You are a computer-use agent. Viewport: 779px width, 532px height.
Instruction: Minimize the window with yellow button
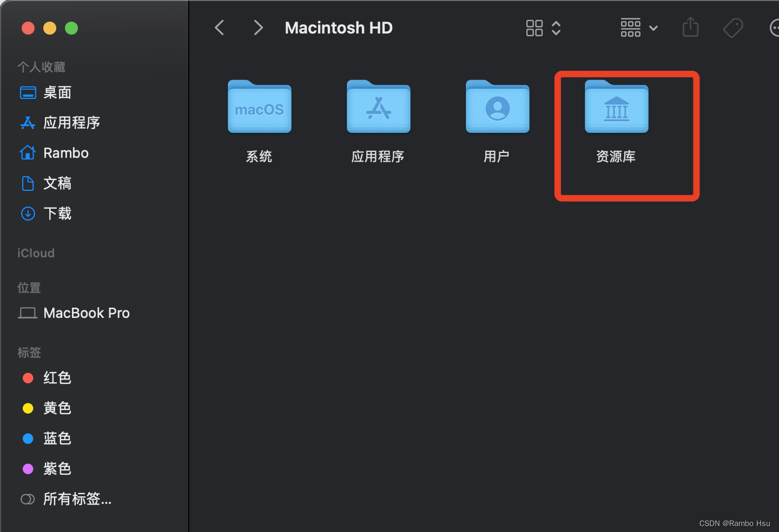click(50, 28)
